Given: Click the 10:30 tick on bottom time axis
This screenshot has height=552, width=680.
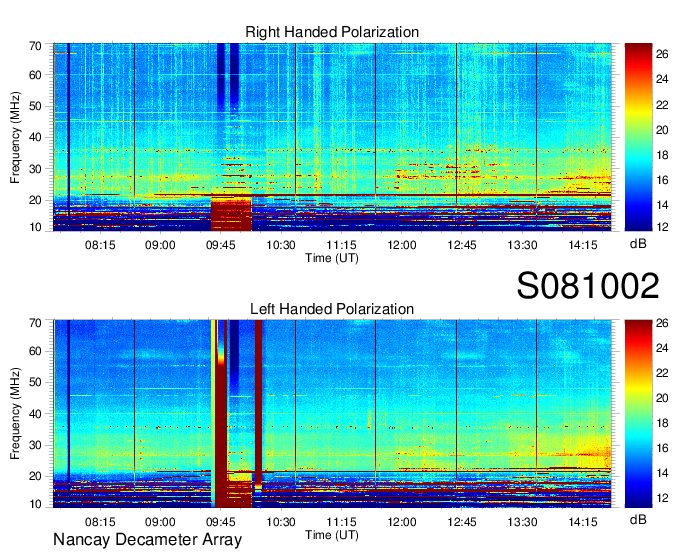Looking at the screenshot, I should tap(281, 522).
